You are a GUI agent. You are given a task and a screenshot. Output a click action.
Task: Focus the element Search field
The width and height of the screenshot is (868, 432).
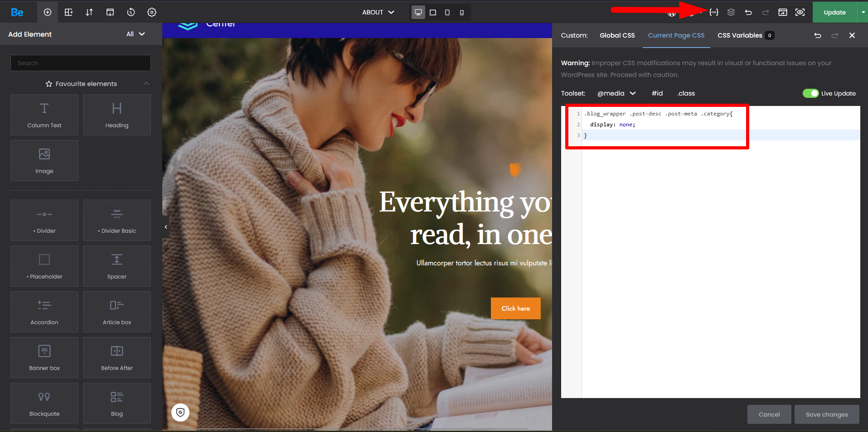[81, 63]
